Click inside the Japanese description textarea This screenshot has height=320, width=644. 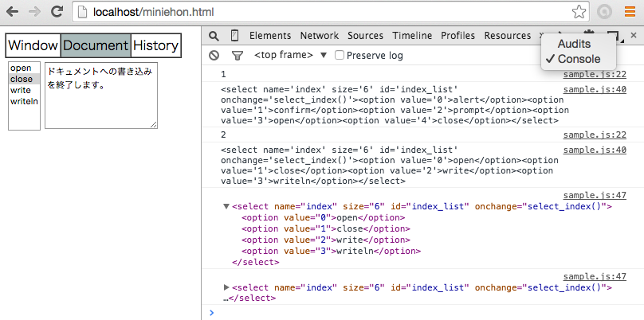(x=101, y=96)
